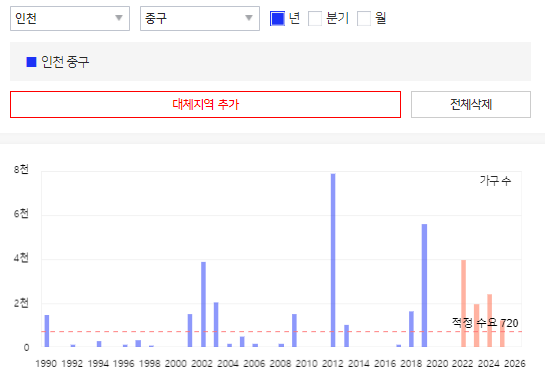Enable the 분기 (quarterly) checkbox
The image size is (547, 377).
point(315,18)
